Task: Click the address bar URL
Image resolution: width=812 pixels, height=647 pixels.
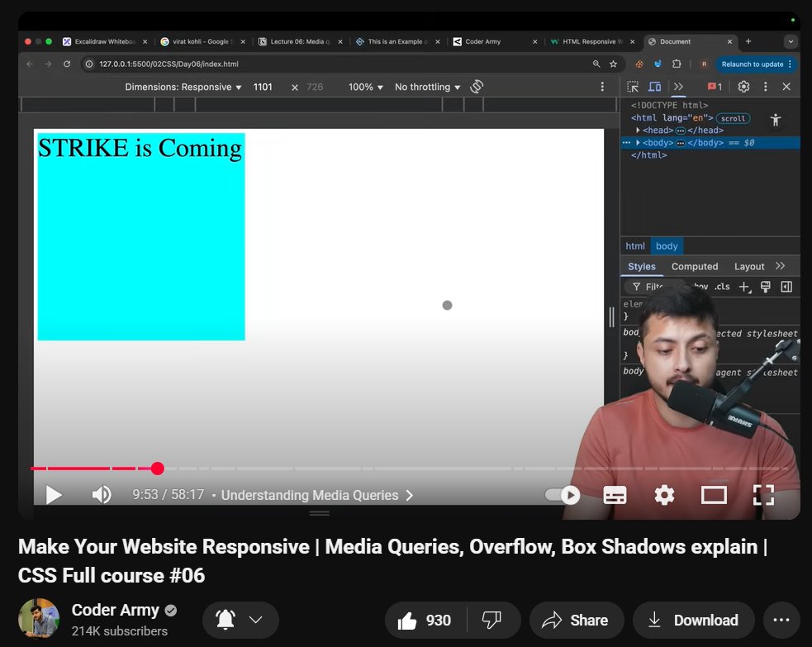Action: (169, 64)
